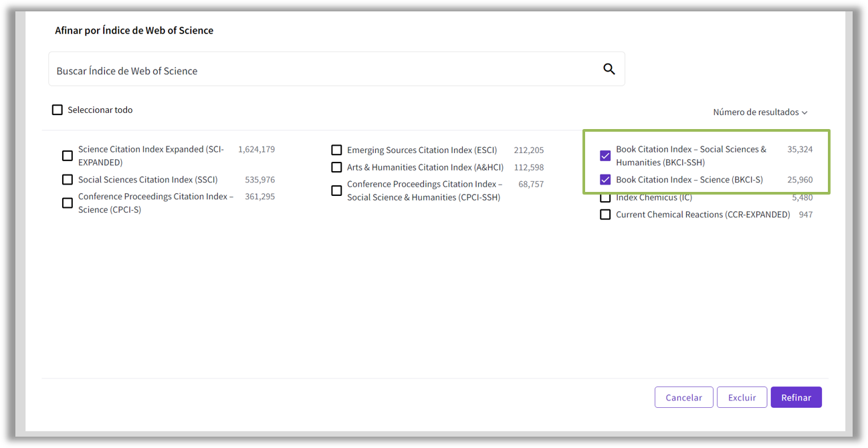Click the Cancelar button
Image resolution: width=868 pixels, height=448 pixels.
pos(683,397)
